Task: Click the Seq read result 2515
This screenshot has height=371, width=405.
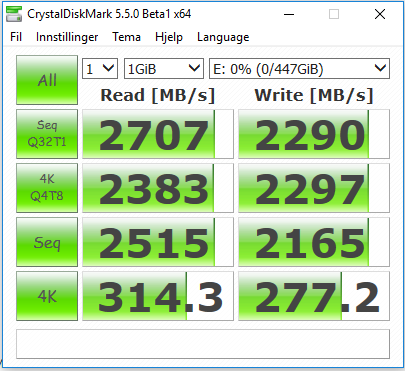Action: click(158, 242)
